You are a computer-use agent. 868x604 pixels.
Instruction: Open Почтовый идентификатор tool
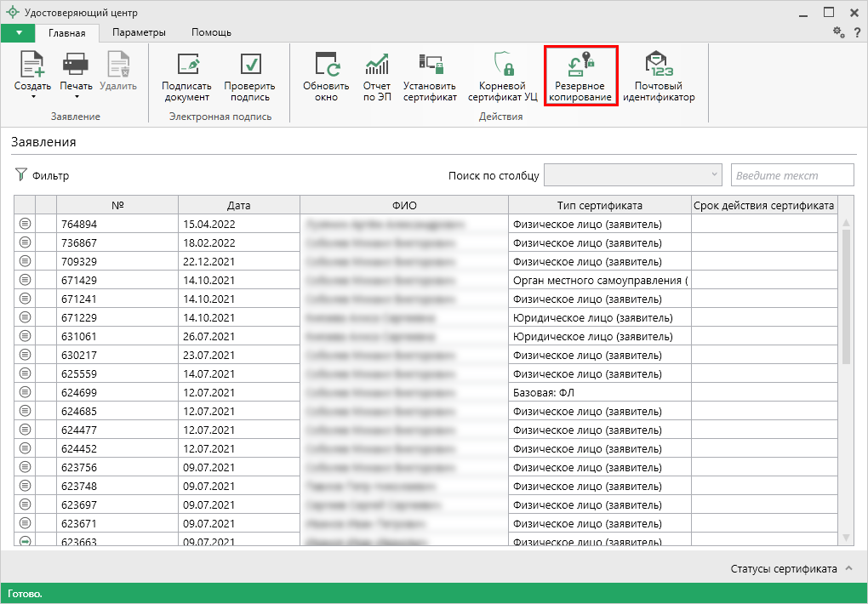pos(658,65)
